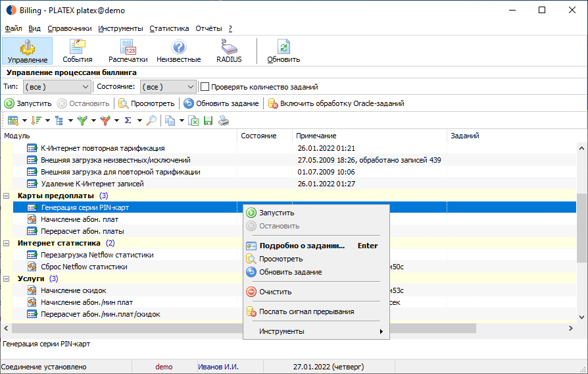This screenshot has width=588, height=374.
Task: Collapse the Интернет статистика group
Action: [7, 243]
